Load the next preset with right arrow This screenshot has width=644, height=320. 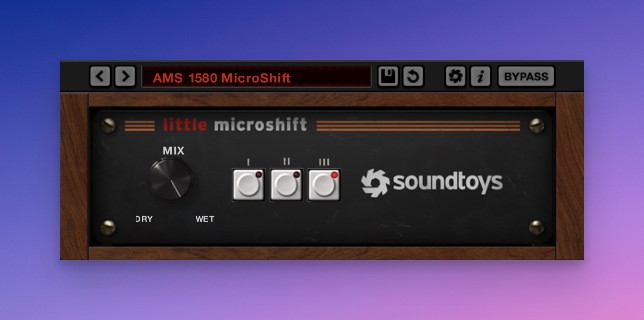pos(125,77)
